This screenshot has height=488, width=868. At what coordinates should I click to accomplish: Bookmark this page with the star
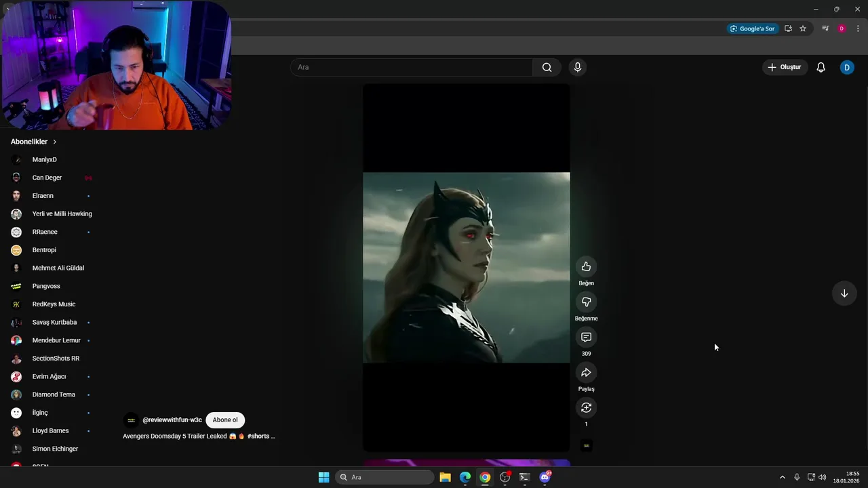tap(803, 28)
